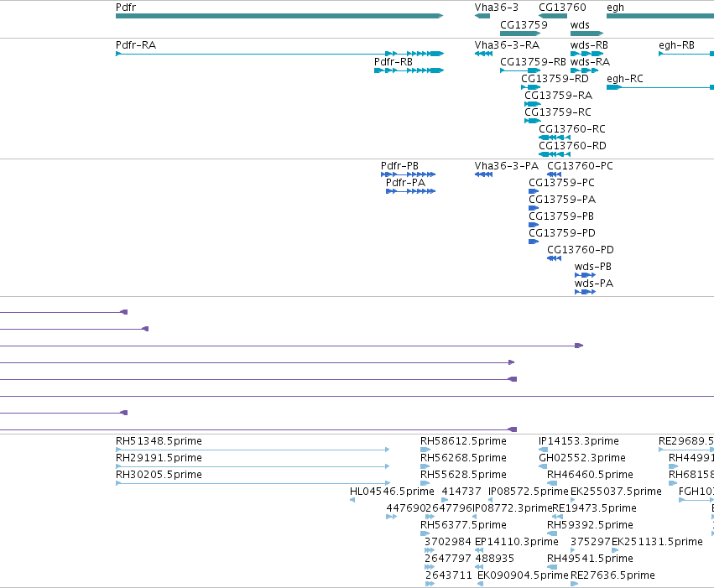This screenshot has width=714, height=588.
Task: Open the CG13760-RD transcript label
Action: coord(572,146)
